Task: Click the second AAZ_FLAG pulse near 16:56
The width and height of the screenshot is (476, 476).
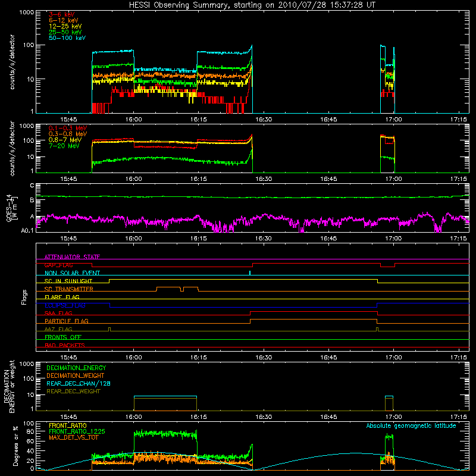Action: [x=377, y=329]
